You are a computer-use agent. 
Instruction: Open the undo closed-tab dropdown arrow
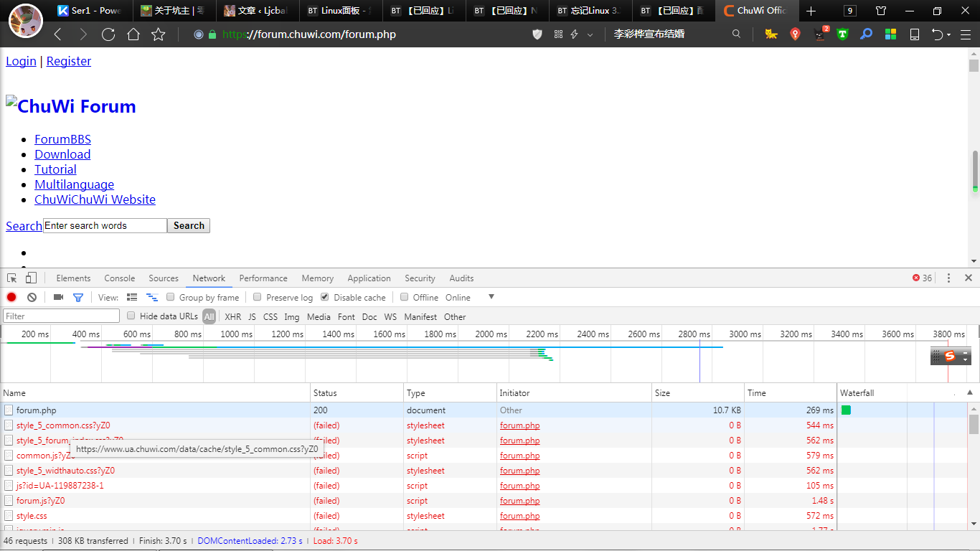pos(948,34)
